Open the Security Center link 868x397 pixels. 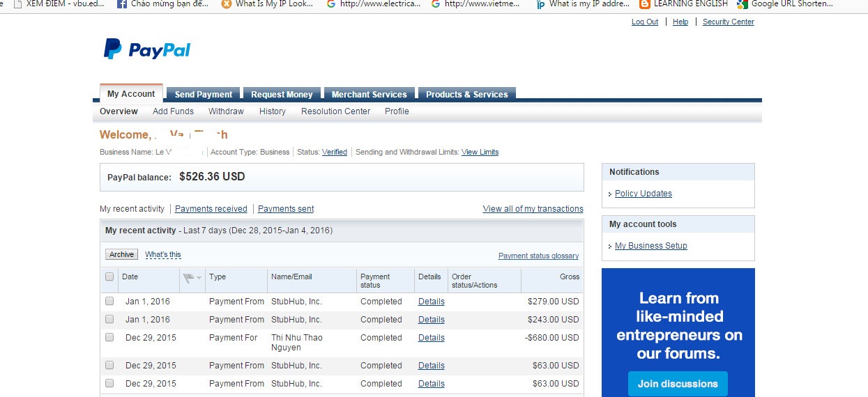pyautogui.click(x=729, y=22)
